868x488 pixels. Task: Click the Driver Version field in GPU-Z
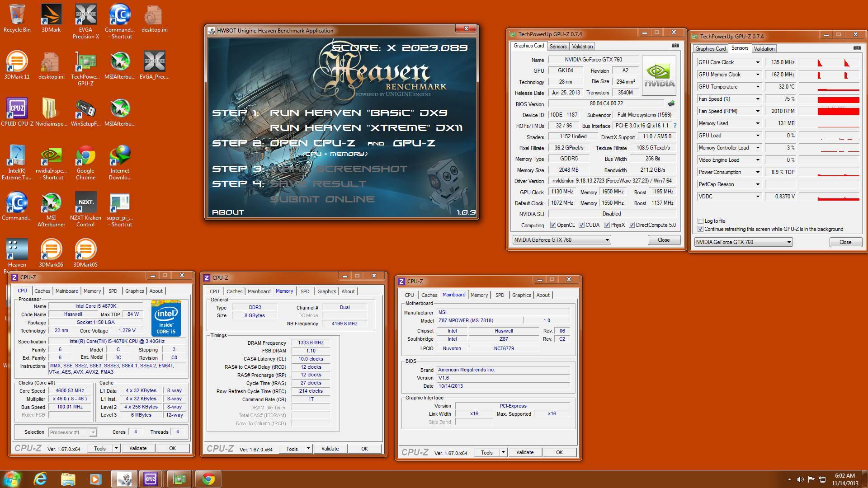(612, 181)
